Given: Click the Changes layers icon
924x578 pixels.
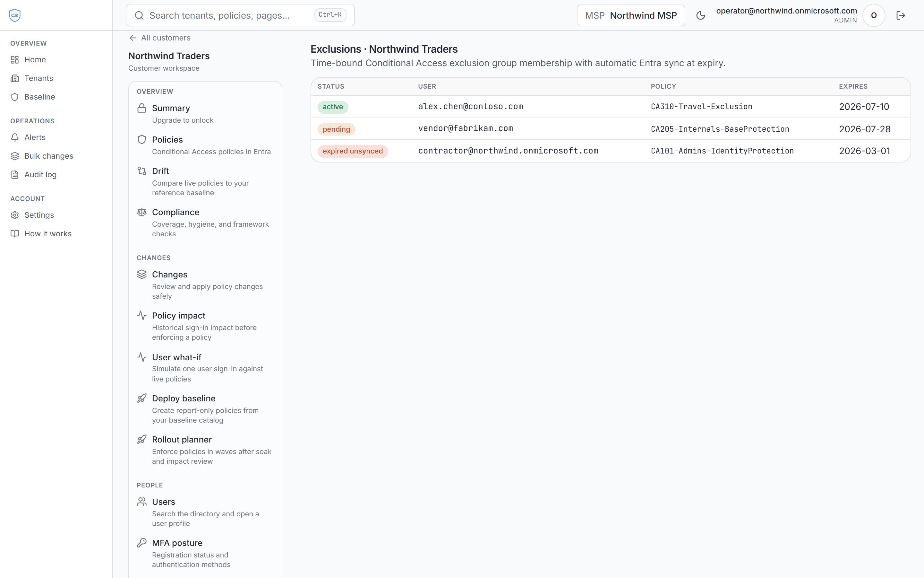Looking at the screenshot, I should point(142,275).
